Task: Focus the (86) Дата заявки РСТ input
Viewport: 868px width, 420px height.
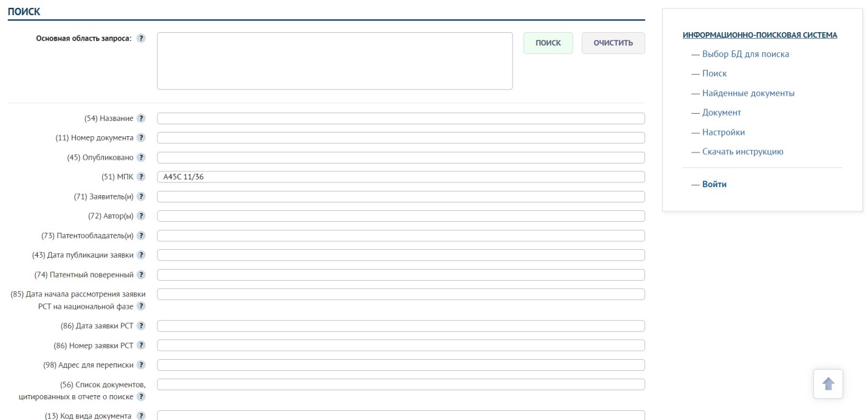Action: coord(401,326)
